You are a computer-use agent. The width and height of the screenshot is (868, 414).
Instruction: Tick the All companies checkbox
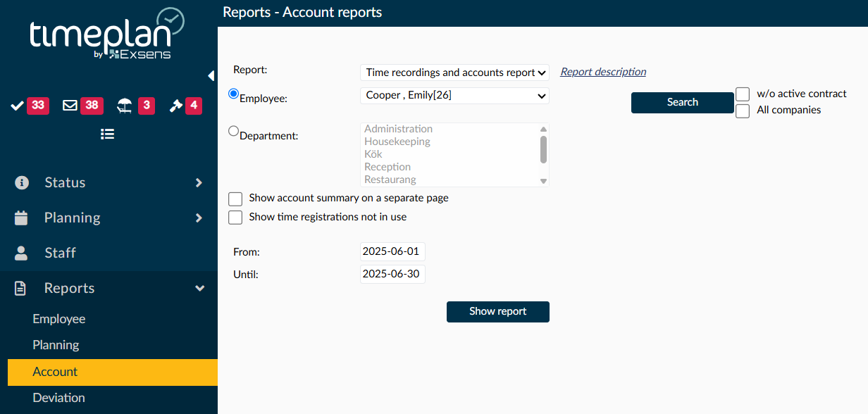pyautogui.click(x=743, y=111)
